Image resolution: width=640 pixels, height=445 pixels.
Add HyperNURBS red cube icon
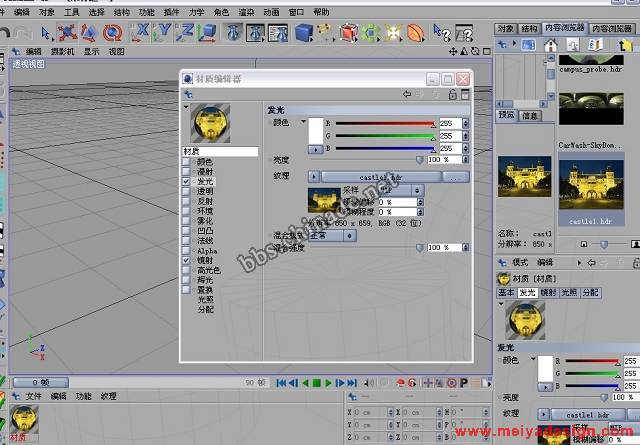(x=348, y=33)
